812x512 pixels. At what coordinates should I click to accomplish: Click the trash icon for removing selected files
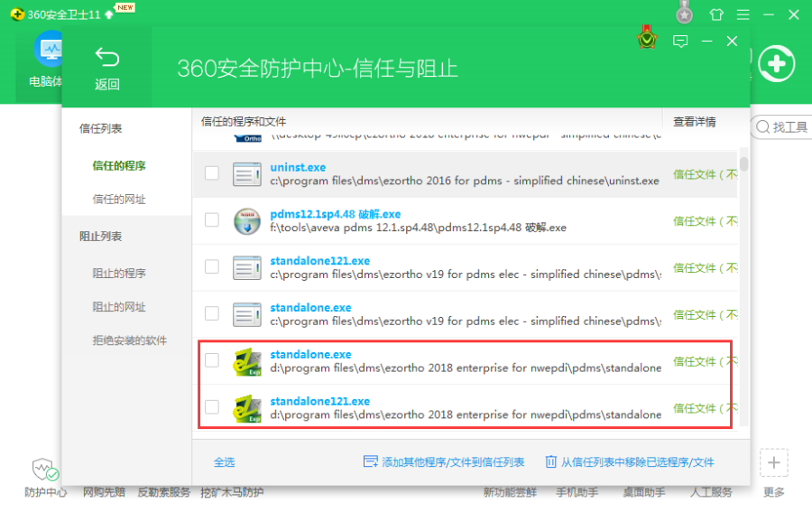coord(550,461)
